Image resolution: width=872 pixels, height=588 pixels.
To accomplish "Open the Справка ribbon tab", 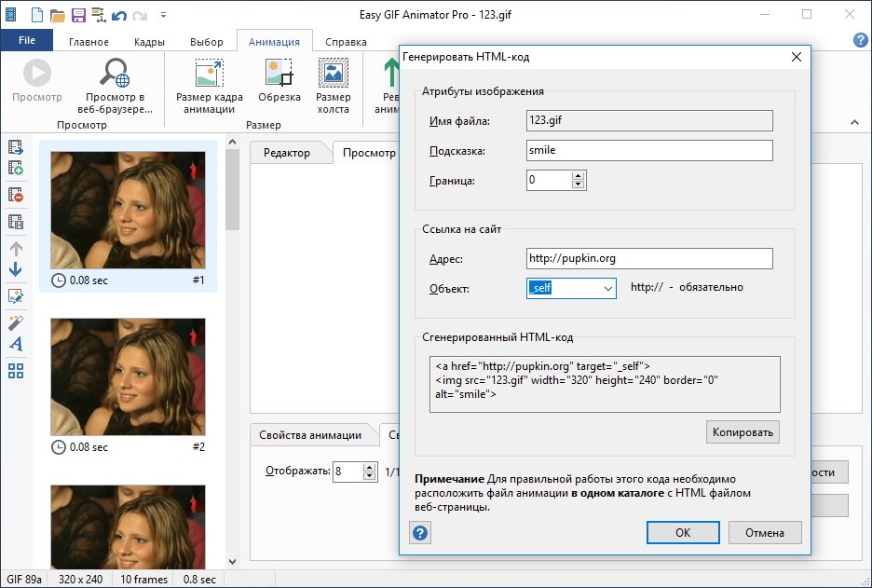I will [346, 42].
